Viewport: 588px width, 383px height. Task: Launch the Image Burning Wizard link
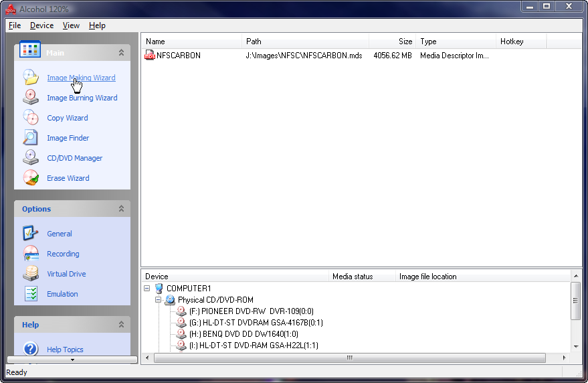point(82,98)
